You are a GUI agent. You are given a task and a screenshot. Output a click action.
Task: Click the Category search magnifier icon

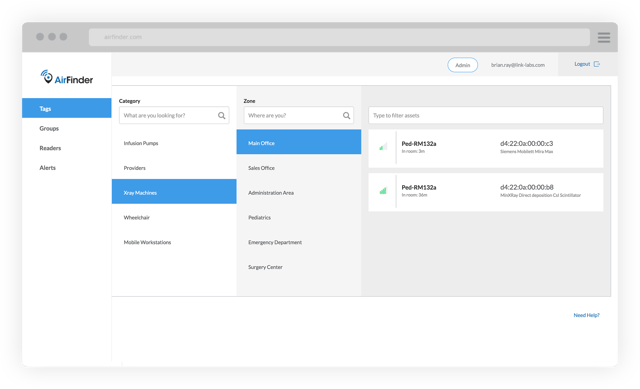[221, 116]
